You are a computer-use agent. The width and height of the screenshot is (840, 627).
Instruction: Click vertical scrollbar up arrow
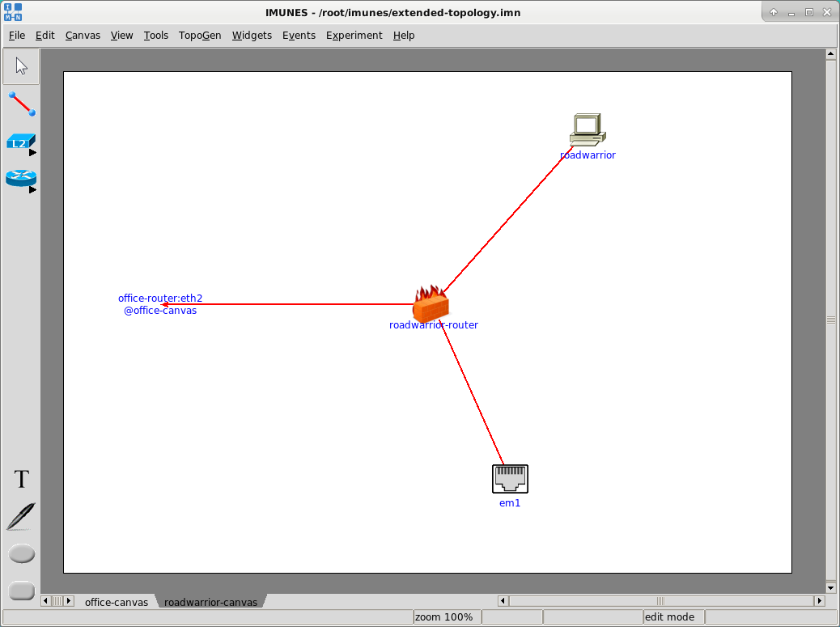coord(831,54)
